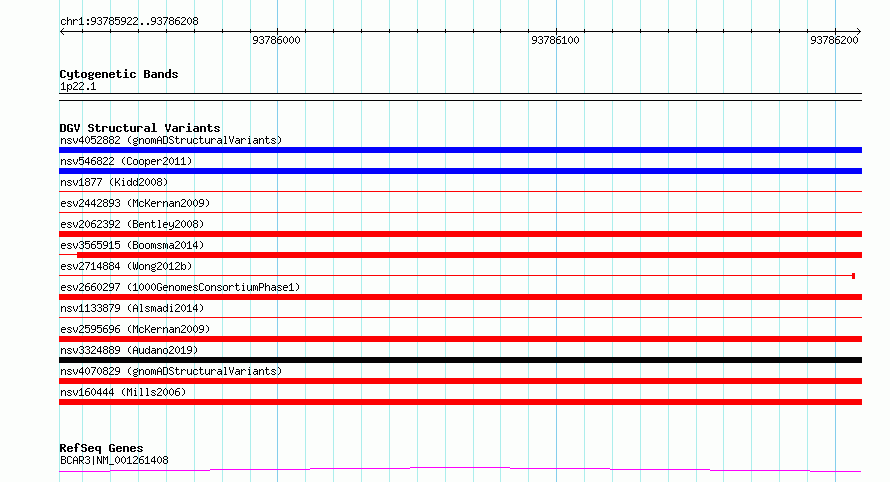Click the chr1:93785922..93786208 coordinate label
Viewport: 890px width, 482px height.
tap(129, 21)
